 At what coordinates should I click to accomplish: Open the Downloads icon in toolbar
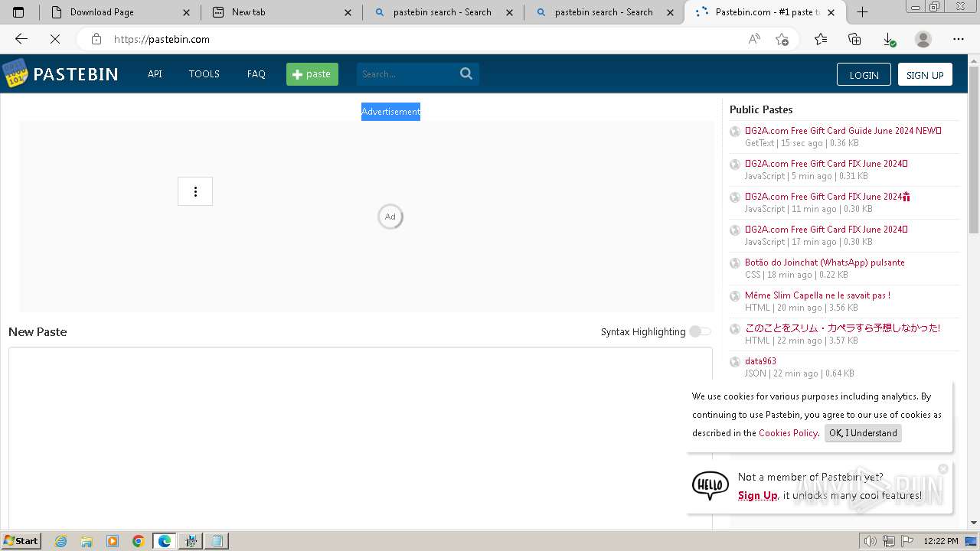pyautogui.click(x=889, y=39)
